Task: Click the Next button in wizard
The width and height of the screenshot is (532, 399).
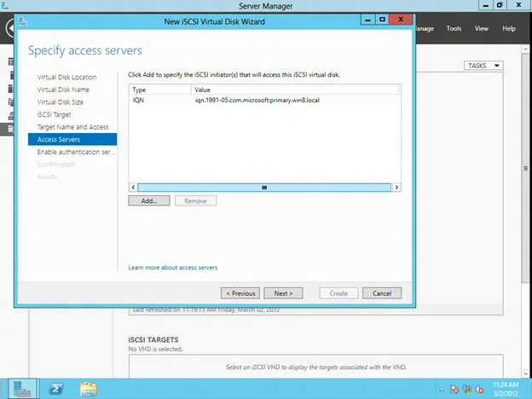Action: click(x=283, y=292)
